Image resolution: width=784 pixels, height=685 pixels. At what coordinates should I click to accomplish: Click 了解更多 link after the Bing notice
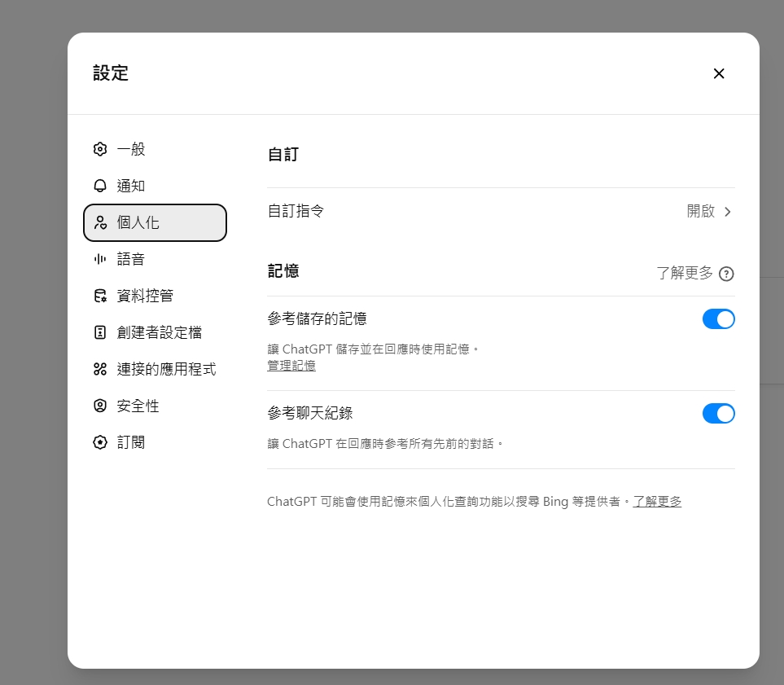point(657,502)
